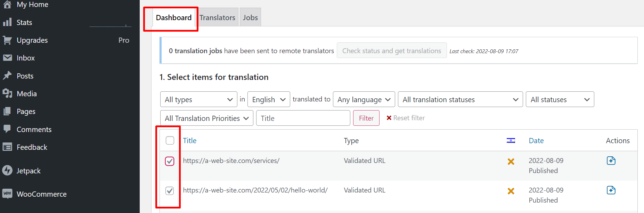Uncheck the hello-world URL checkbox
The image size is (644, 213).
pyautogui.click(x=170, y=191)
